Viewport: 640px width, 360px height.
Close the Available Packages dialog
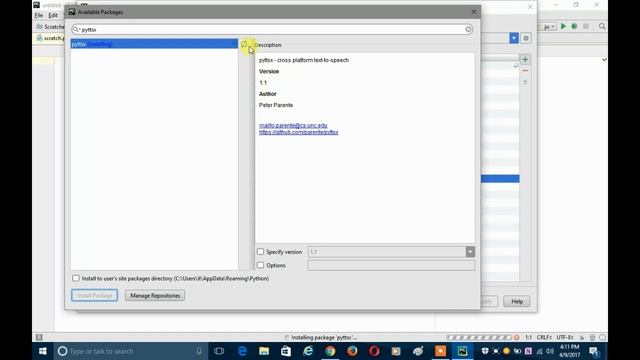coord(474,12)
